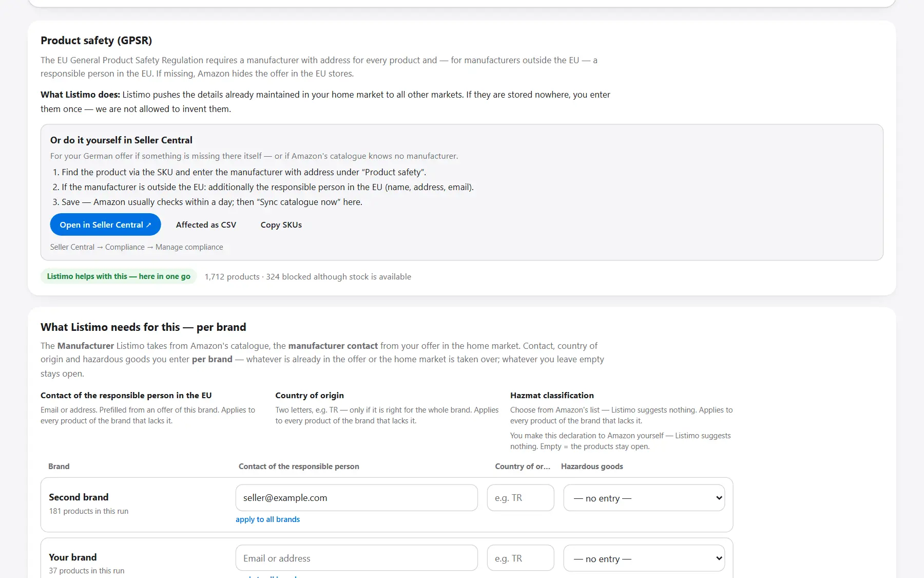Click step 3 'Save — Amazon usually checks' text

point(212,202)
